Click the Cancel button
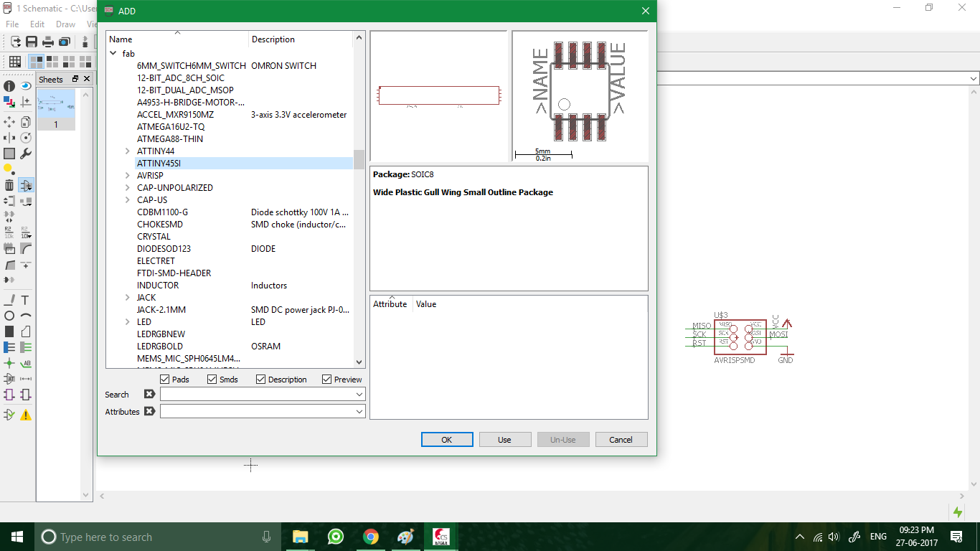Image resolution: width=980 pixels, height=551 pixels. point(621,439)
